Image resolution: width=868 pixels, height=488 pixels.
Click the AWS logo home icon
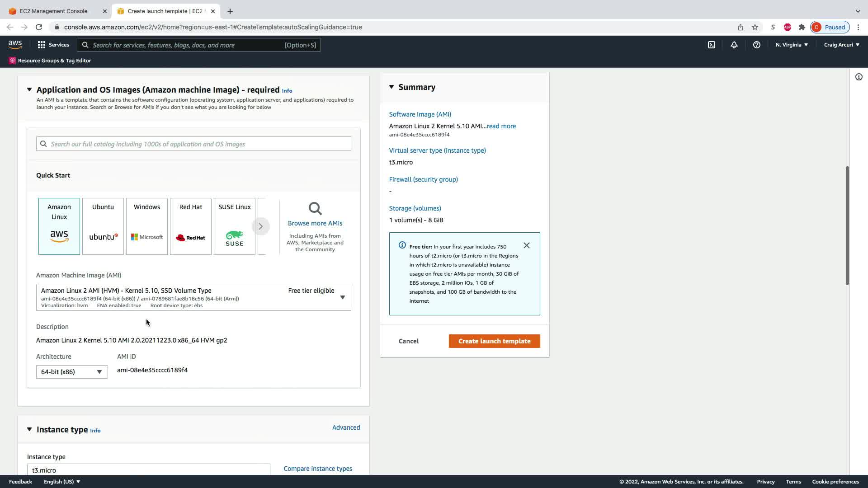[15, 44]
